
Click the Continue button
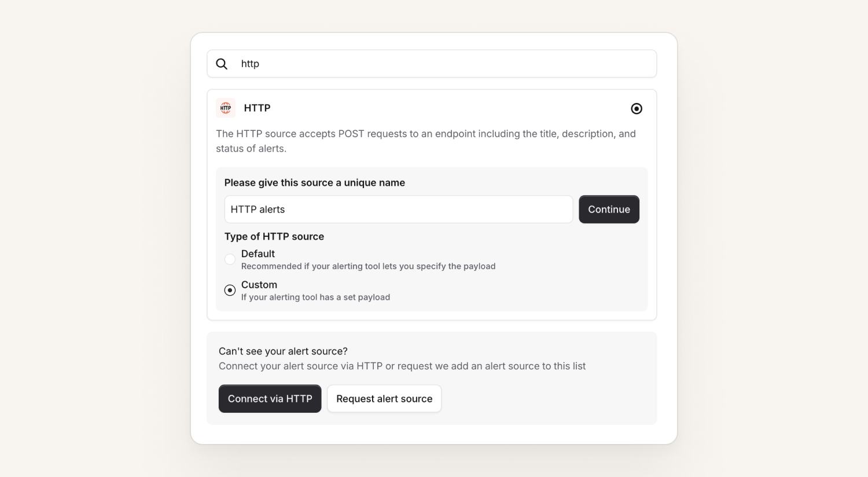click(609, 210)
